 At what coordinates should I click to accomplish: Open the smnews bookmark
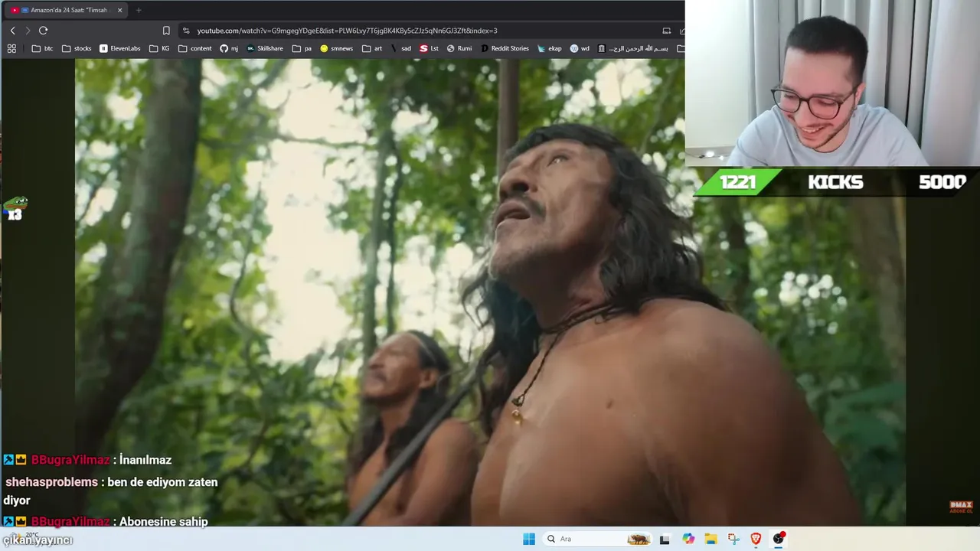336,48
